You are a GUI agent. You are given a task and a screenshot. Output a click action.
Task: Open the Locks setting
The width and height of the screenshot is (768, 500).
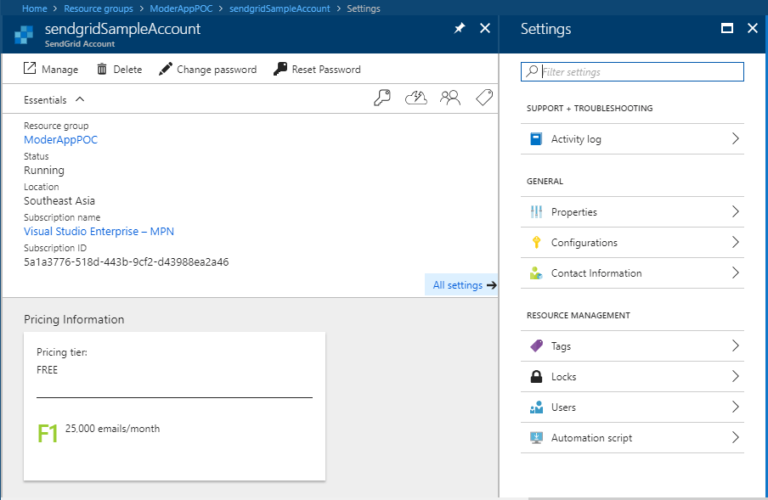point(632,377)
